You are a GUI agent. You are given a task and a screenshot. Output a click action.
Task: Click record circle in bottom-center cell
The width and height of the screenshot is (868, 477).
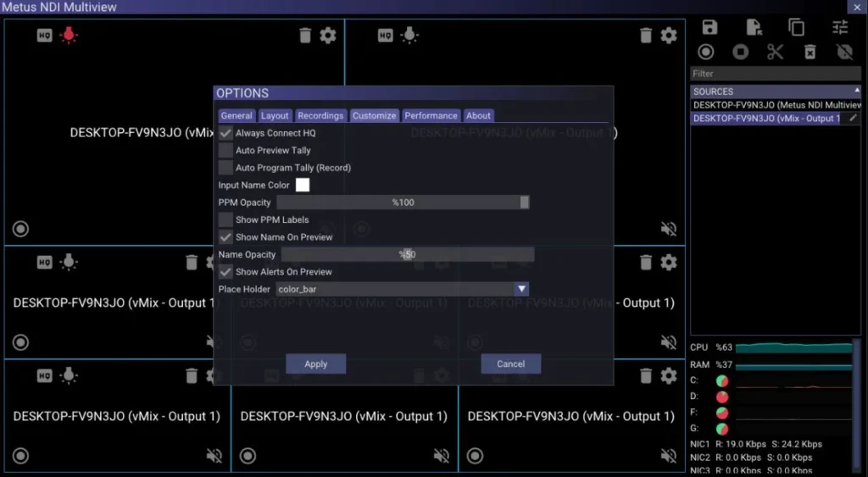[x=248, y=456]
